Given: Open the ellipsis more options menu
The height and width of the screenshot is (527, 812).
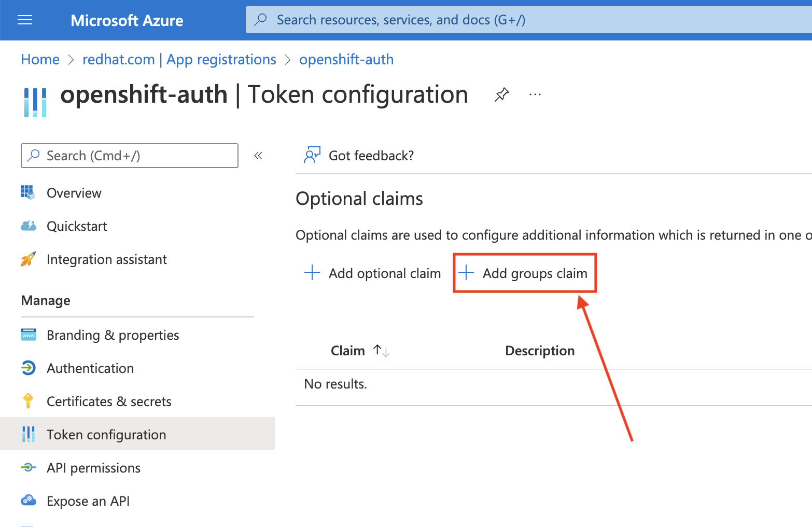Looking at the screenshot, I should [535, 94].
